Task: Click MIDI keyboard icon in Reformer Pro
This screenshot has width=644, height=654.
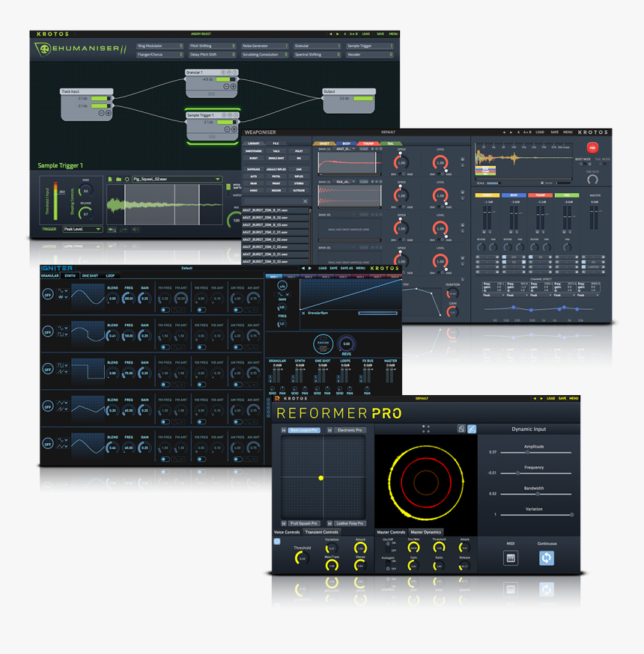Action: click(x=511, y=558)
